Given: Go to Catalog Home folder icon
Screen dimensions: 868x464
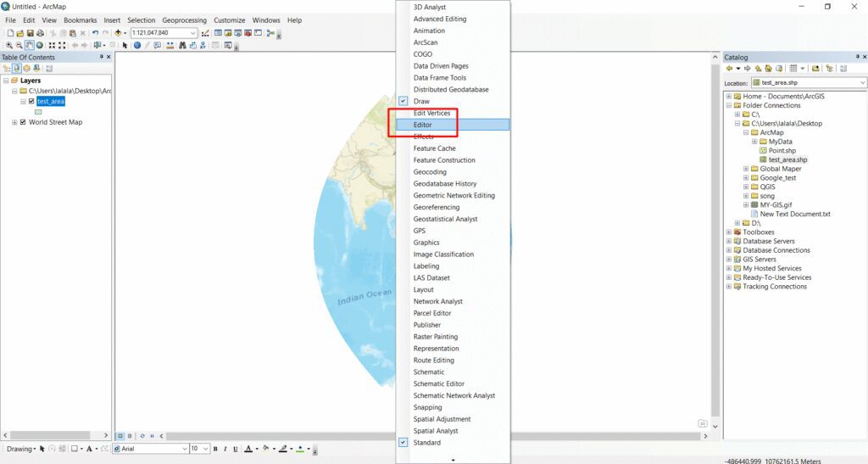Looking at the screenshot, I should [768, 68].
